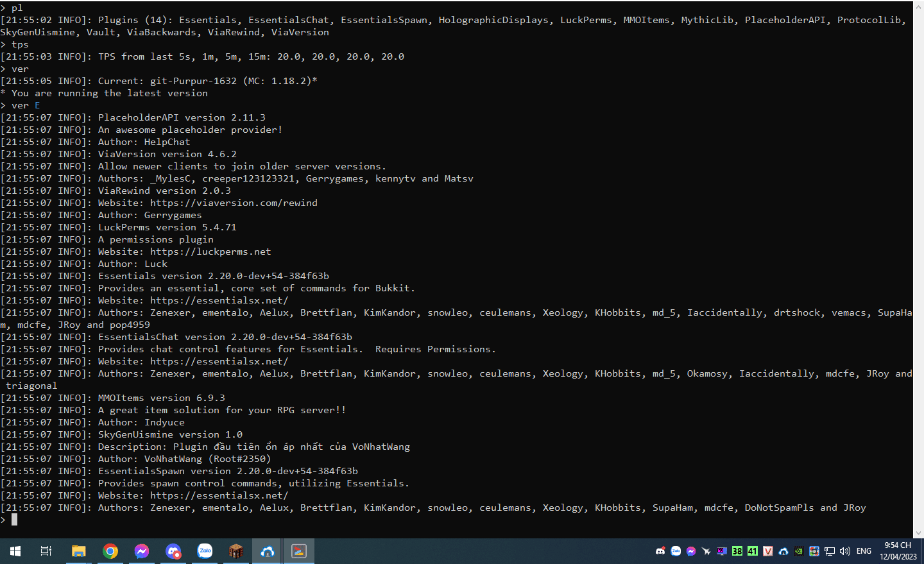
Task: Click the text 'Author: VoNhatWang (Root#2350)'
Action: click(185, 459)
